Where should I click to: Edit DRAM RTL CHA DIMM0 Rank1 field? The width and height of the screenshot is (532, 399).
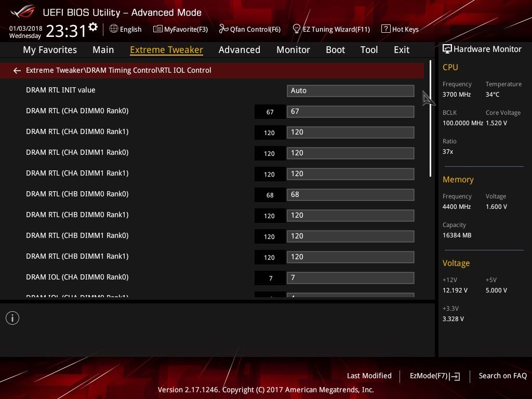(351, 132)
